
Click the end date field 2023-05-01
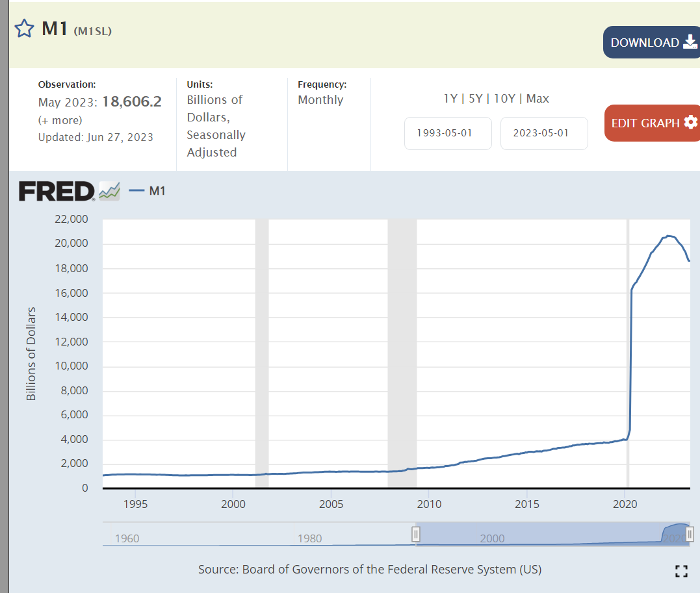point(544,133)
